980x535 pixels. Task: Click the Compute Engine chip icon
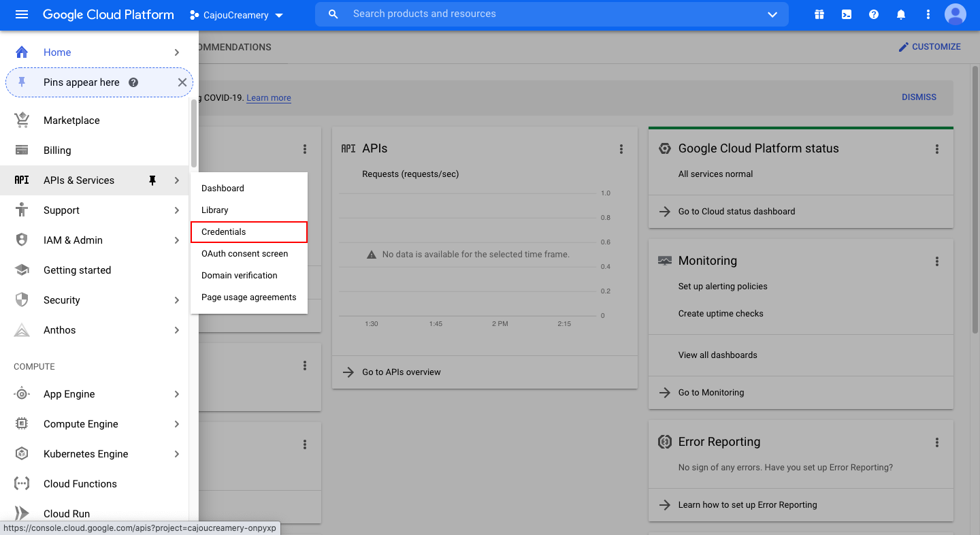click(x=22, y=424)
